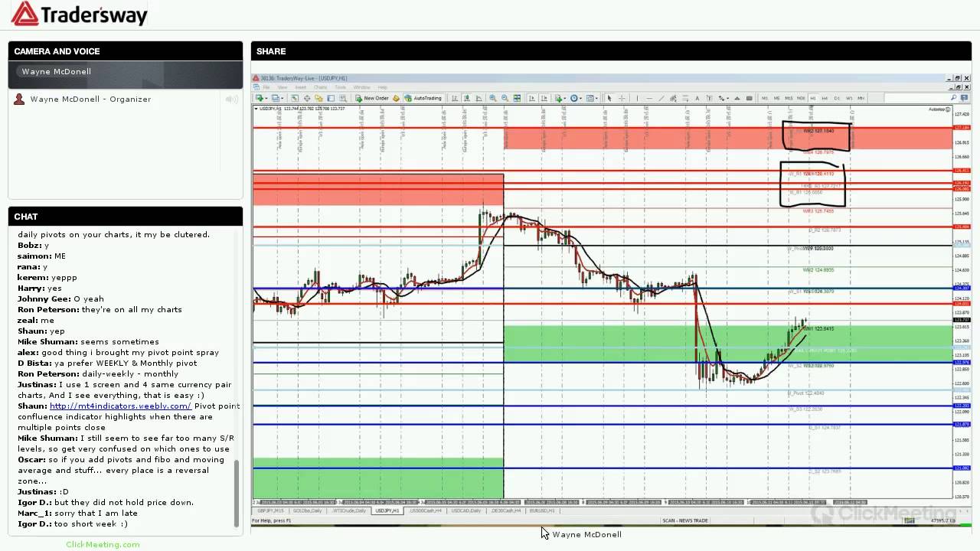
Task: Select the horizontal line tool
Action: 649,98
